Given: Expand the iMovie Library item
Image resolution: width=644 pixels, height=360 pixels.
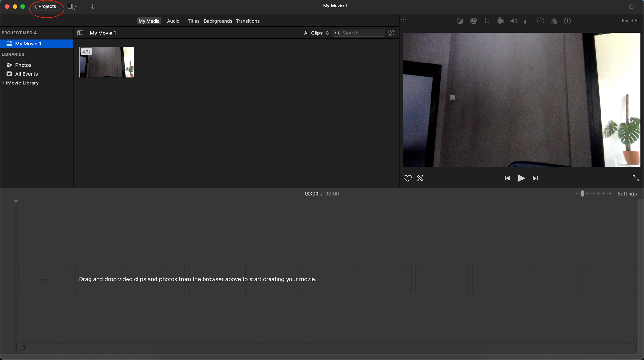Looking at the screenshot, I should pyautogui.click(x=4, y=83).
